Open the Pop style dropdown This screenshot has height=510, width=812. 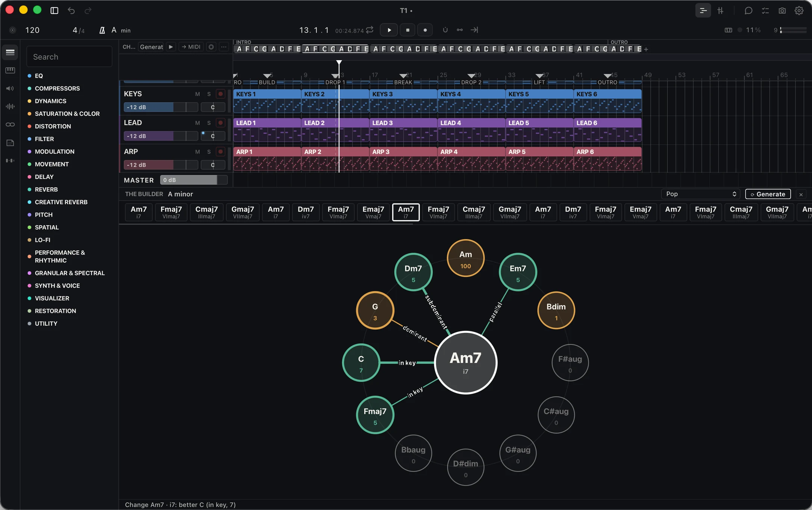[700, 194]
